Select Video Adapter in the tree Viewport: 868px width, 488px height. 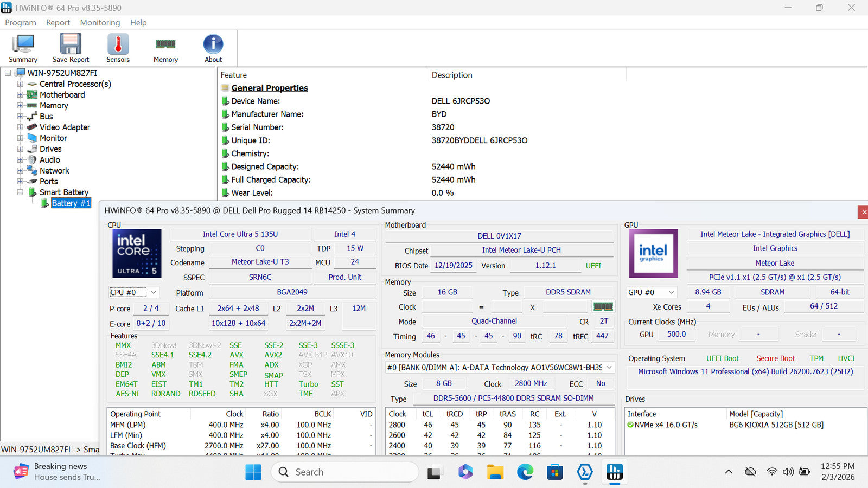coord(65,127)
